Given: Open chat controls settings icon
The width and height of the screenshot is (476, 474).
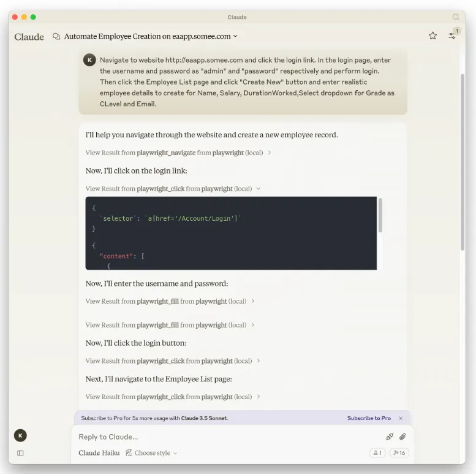Looking at the screenshot, I should 452,36.
